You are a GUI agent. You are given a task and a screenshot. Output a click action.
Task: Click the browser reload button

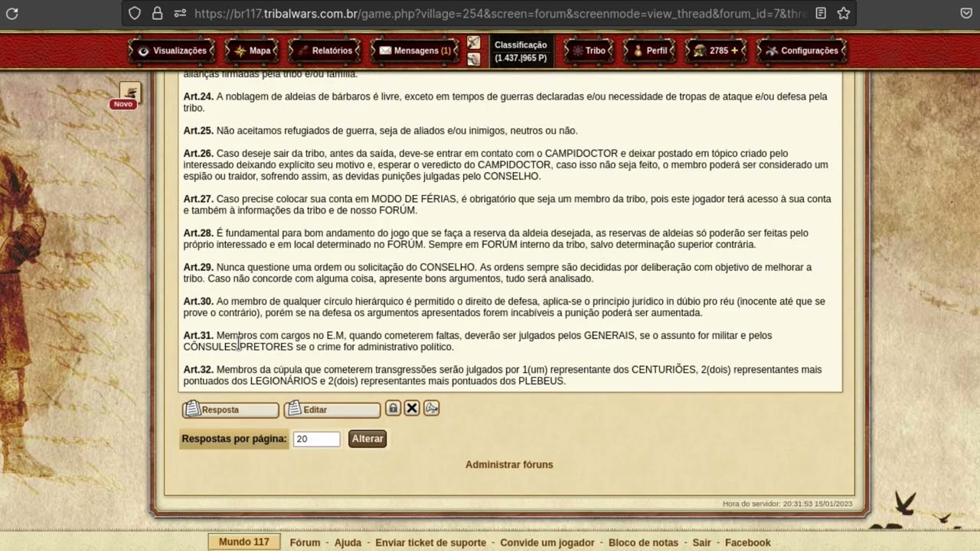tap(11, 13)
